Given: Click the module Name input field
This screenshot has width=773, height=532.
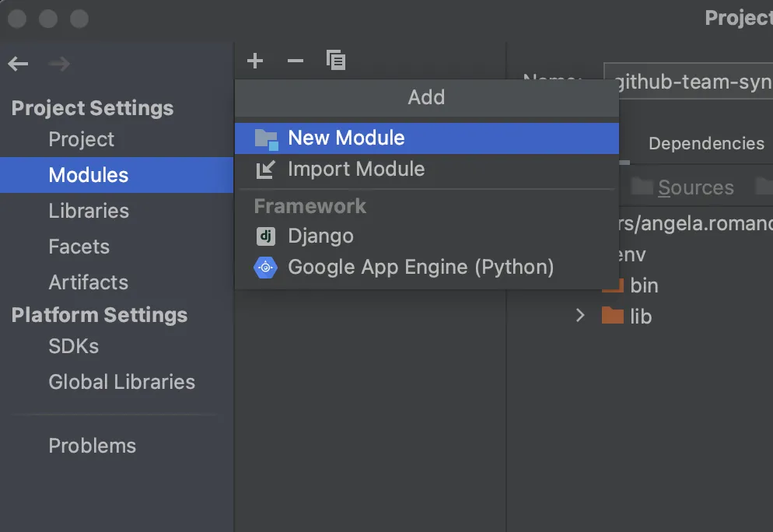Looking at the screenshot, I should 688,82.
